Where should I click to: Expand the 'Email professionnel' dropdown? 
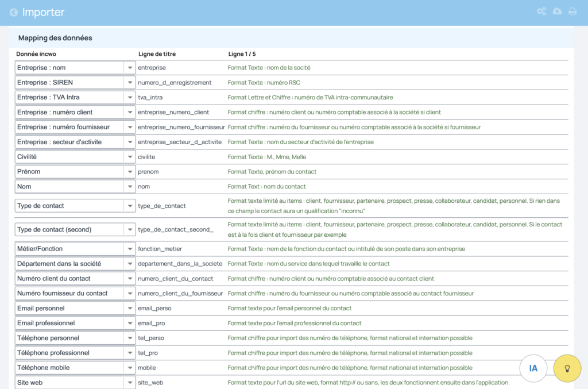(x=75, y=323)
